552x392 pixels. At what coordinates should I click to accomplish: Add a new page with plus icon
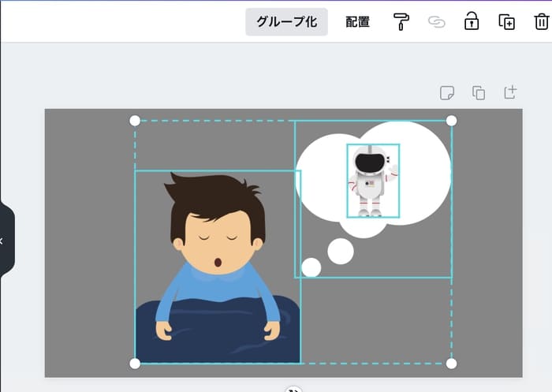[510, 92]
